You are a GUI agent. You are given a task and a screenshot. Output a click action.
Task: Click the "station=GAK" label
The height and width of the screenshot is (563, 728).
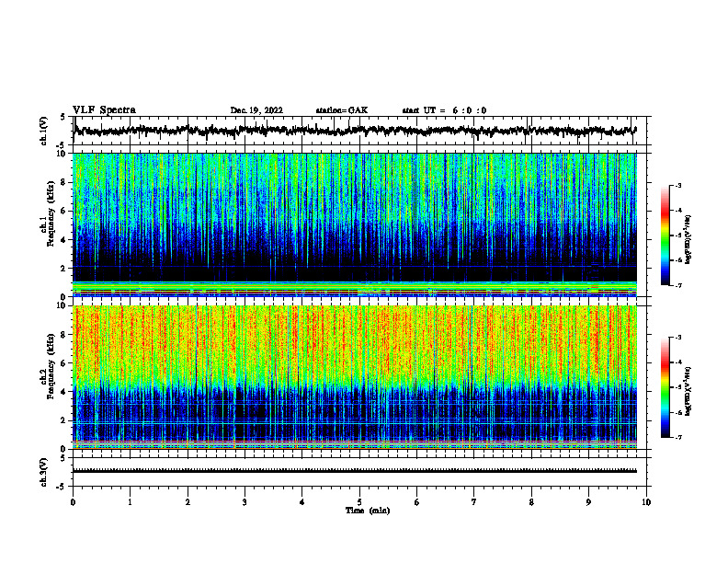tap(342, 110)
